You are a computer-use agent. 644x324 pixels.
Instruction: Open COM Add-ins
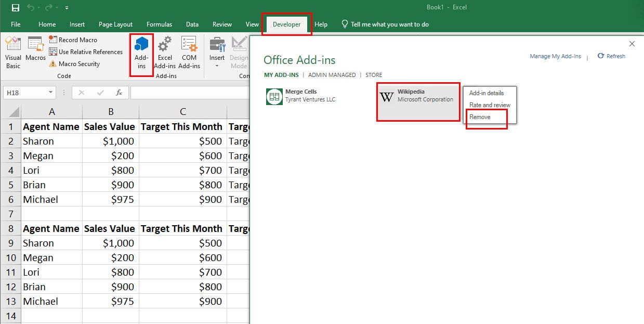point(189,53)
